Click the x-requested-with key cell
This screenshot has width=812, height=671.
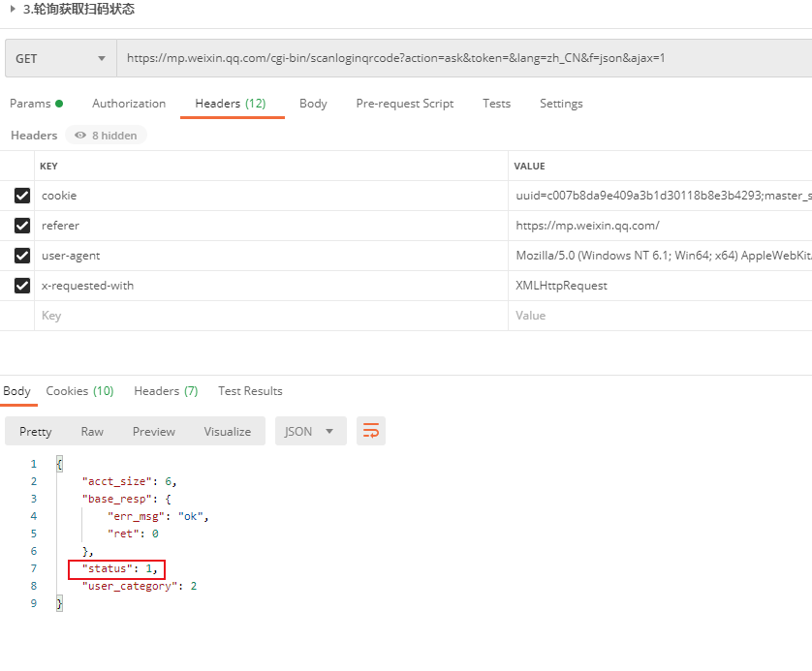(271, 286)
